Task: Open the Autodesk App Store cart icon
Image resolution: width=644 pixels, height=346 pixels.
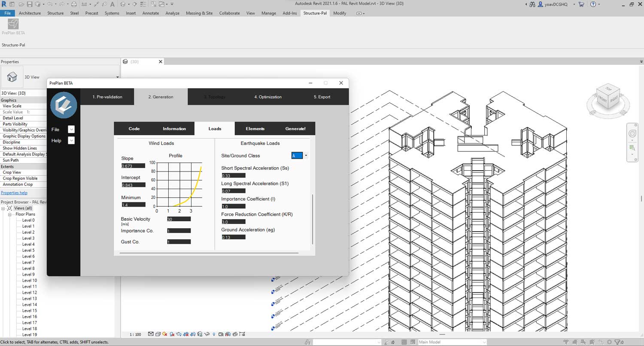Action: (581, 4)
